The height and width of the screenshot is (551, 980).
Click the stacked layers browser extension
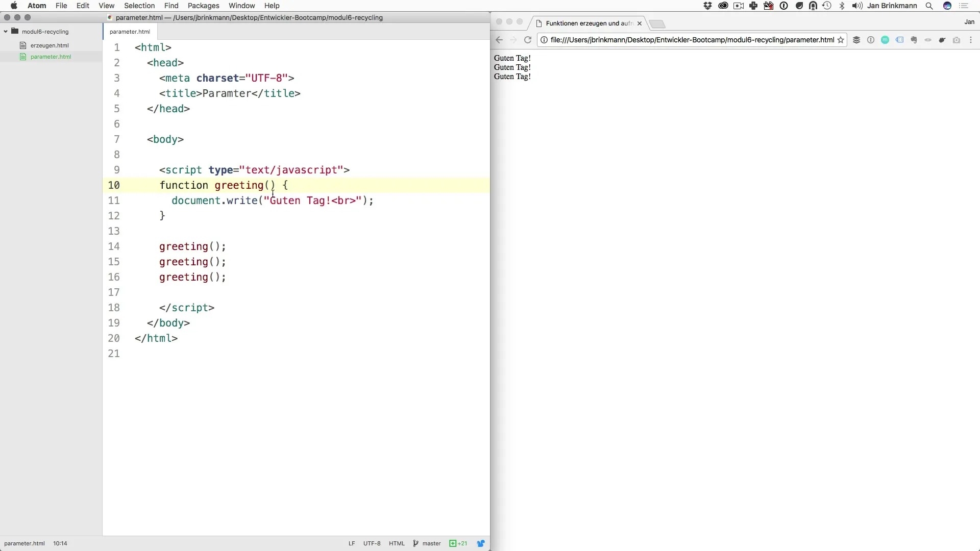pyautogui.click(x=856, y=40)
